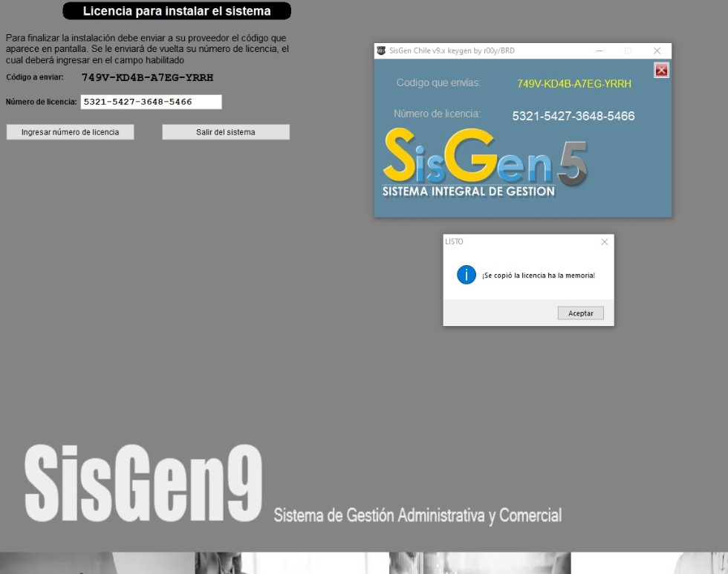Image resolution: width=728 pixels, height=574 pixels.
Task: Close the SisGen Chile keygen window
Action: [x=657, y=50]
